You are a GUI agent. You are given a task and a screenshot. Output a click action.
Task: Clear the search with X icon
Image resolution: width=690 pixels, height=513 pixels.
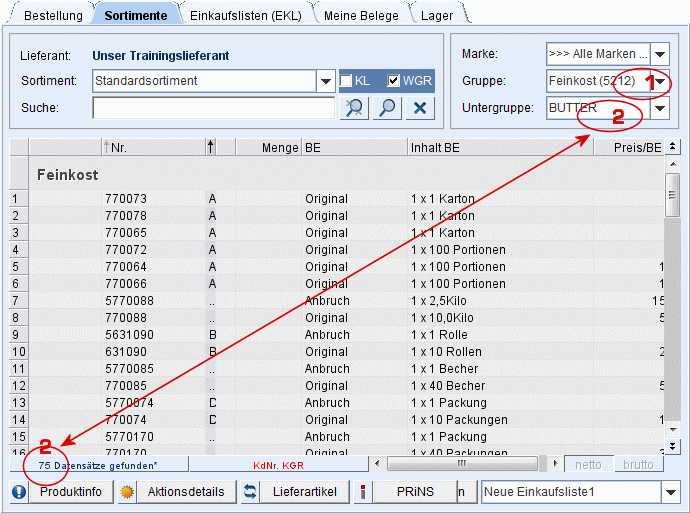point(421,108)
